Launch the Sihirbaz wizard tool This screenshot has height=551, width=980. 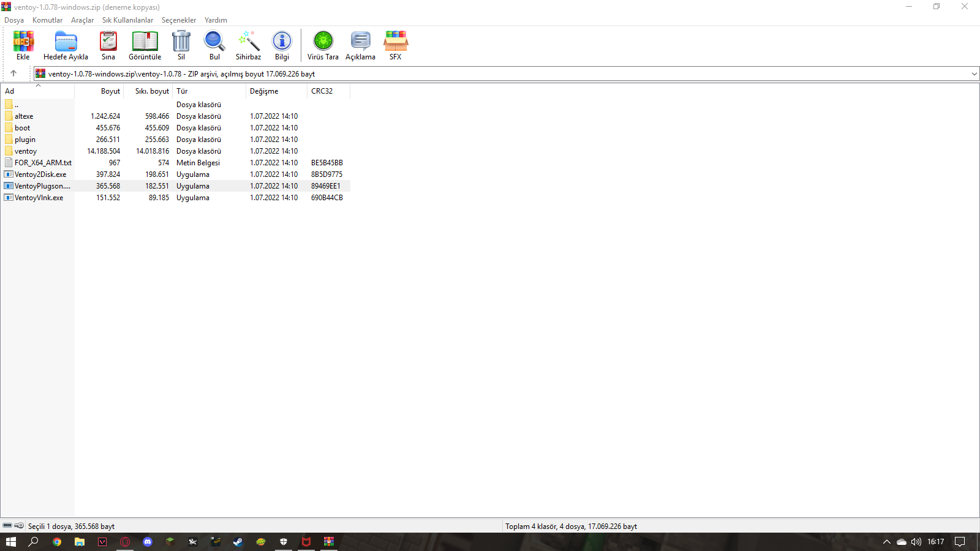pos(249,41)
